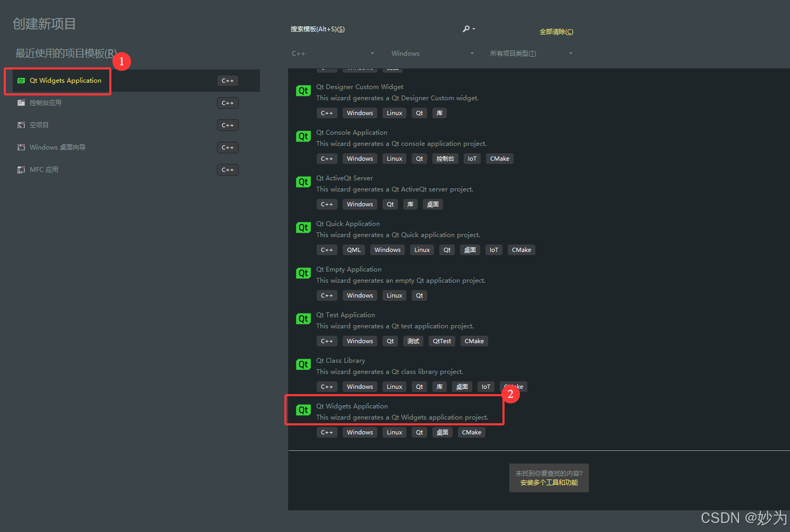Select Qt Empty Application template title
790x532 pixels.
(x=349, y=269)
